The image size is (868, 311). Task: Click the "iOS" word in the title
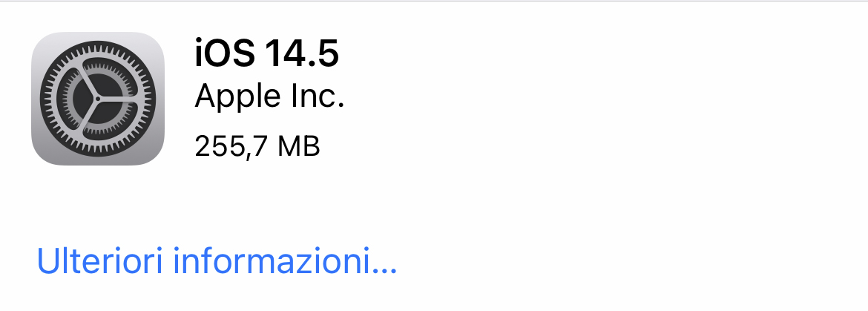[x=225, y=53]
